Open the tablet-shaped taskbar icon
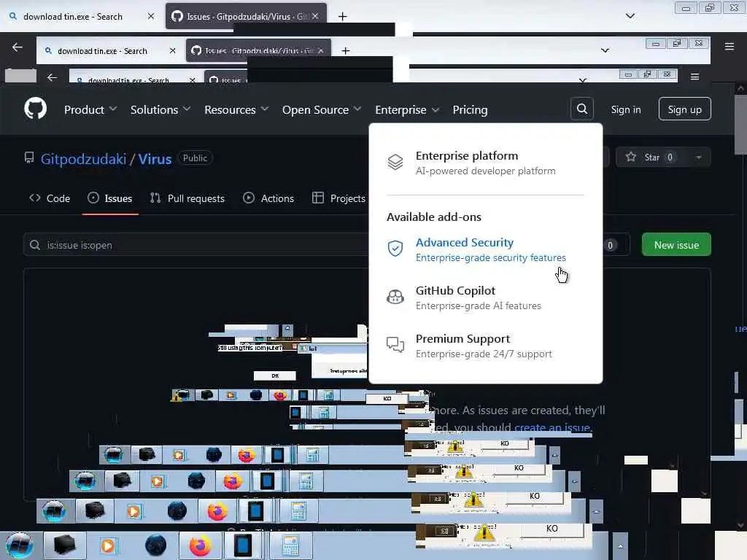The width and height of the screenshot is (747, 560). [x=243, y=545]
